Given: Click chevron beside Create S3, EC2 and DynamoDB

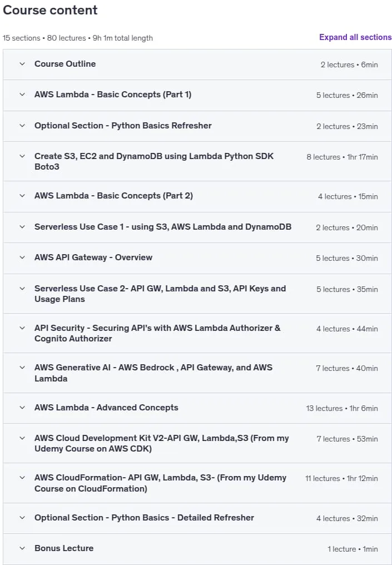Looking at the screenshot, I should (x=22, y=156).
